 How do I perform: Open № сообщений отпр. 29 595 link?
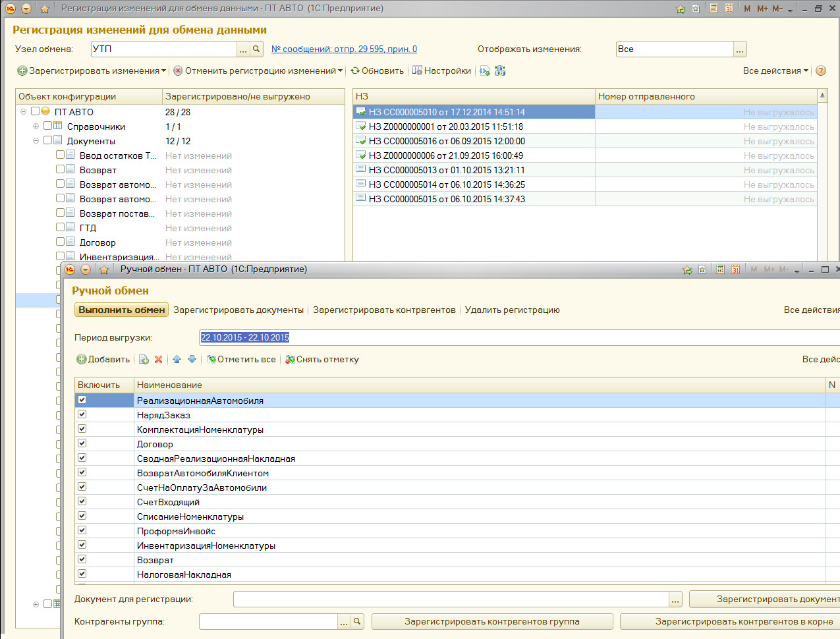344,49
